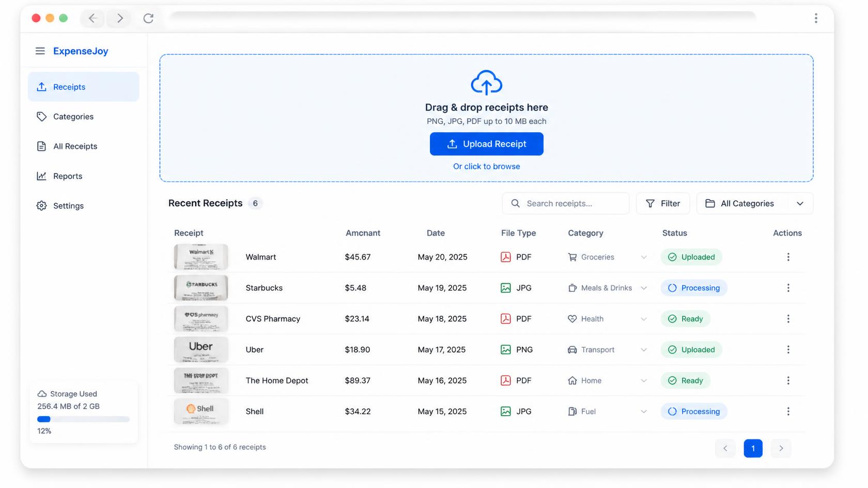This screenshot has width=868, height=488.
Task: Expand the Home category dropdown for Home Depot
Action: point(644,380)
